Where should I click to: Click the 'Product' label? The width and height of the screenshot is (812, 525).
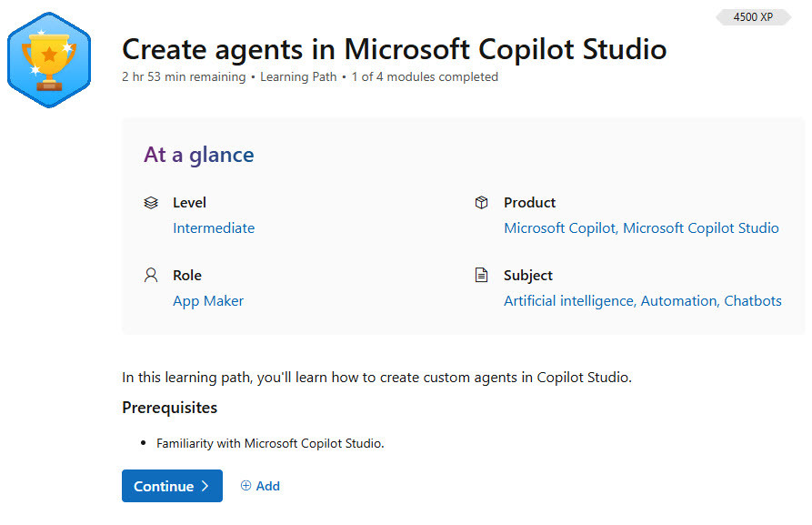click(x=530, y=203)
